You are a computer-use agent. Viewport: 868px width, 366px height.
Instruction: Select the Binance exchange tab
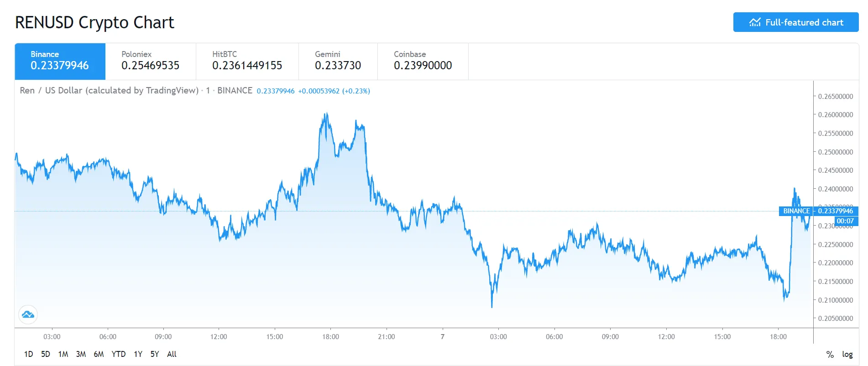click(60, 61)
